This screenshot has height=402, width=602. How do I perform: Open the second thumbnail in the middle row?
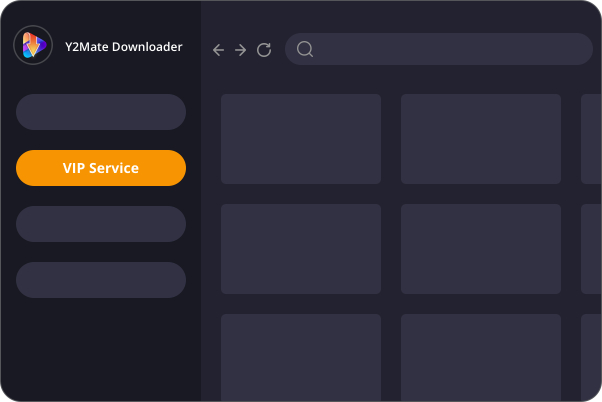[x=481, y=249]
